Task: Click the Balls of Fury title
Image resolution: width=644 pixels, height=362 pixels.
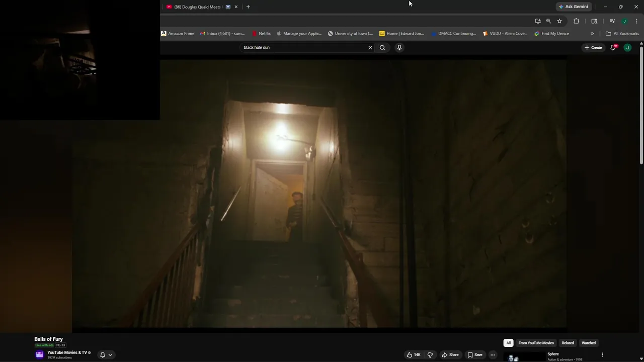Action: pyautogui.click(x=48, y=339)
